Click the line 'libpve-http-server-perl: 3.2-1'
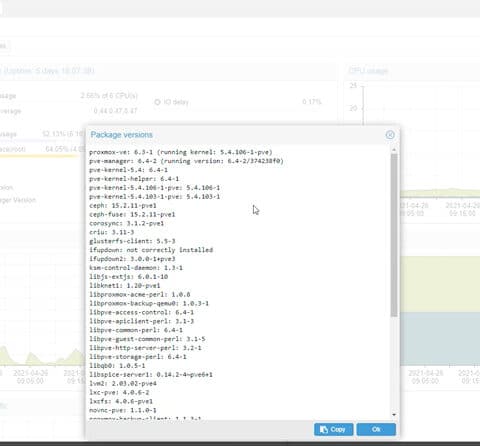This screenshot has width=480, height=446. 145,348
